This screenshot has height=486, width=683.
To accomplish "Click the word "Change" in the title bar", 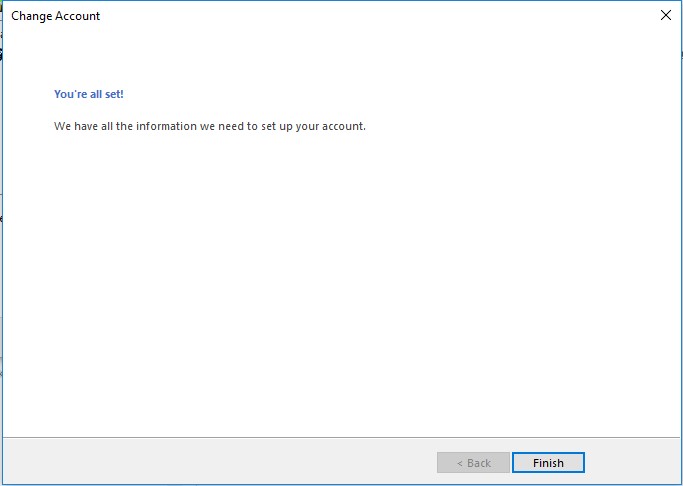I will (30, 16).
